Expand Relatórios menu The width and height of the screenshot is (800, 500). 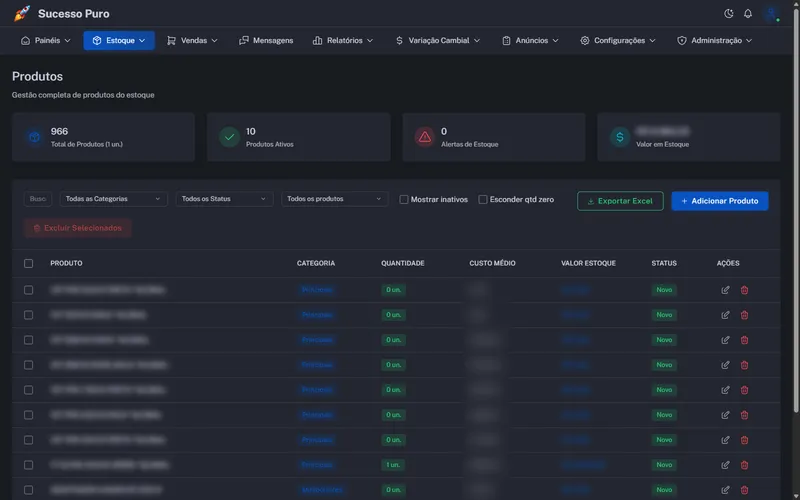(x=343, y=40)
